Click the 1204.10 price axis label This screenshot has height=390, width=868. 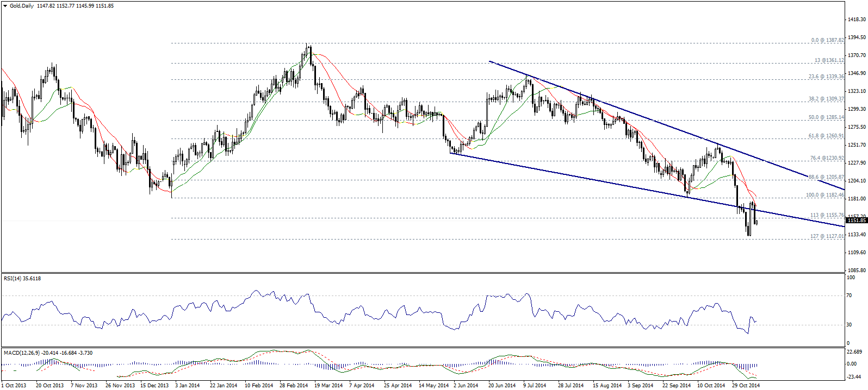tap(857, 181)
